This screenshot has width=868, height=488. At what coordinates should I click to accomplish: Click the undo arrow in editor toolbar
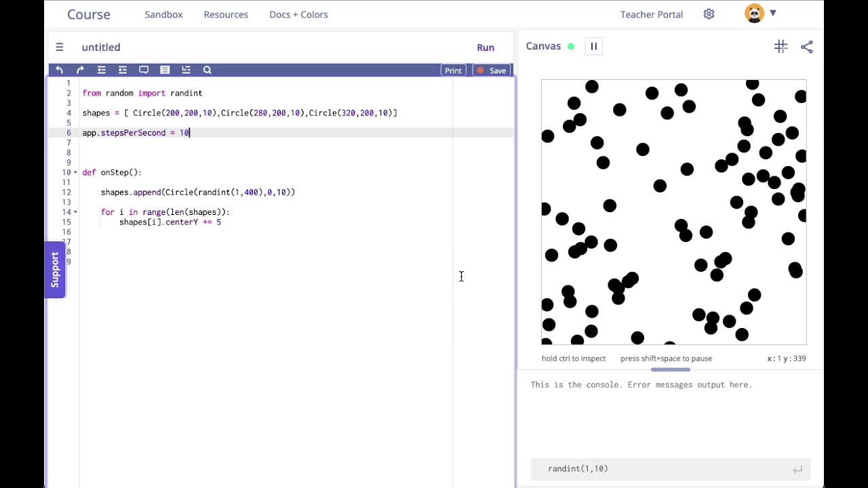(60, 70)
